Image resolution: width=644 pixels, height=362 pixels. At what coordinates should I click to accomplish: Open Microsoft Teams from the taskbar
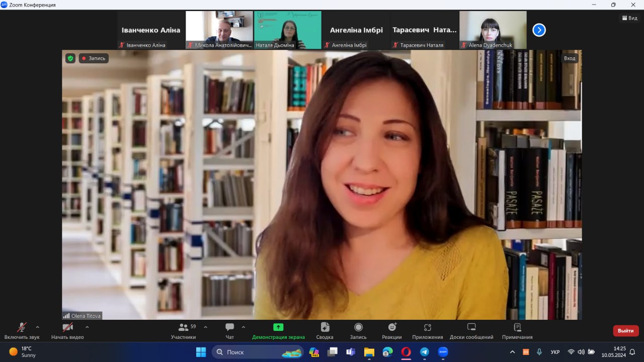coord(350,352)
